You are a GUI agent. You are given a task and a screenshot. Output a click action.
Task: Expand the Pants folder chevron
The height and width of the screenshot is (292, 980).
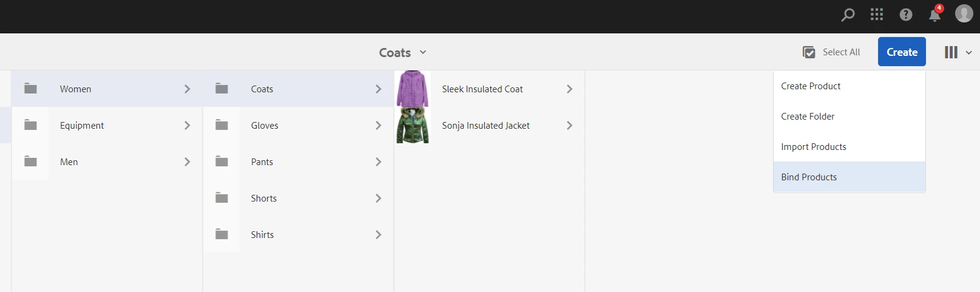pos(378,161)
